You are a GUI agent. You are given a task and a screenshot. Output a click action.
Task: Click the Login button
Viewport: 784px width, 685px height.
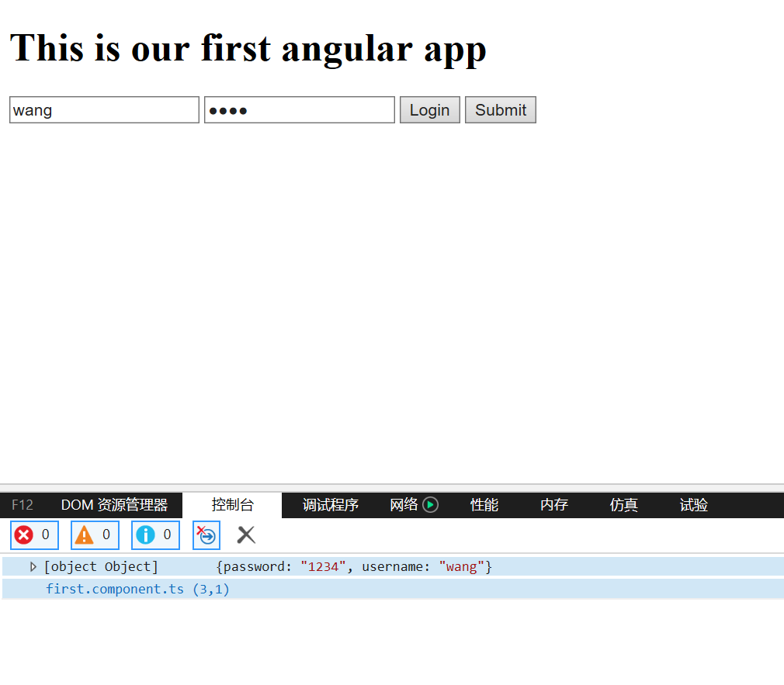429,109
